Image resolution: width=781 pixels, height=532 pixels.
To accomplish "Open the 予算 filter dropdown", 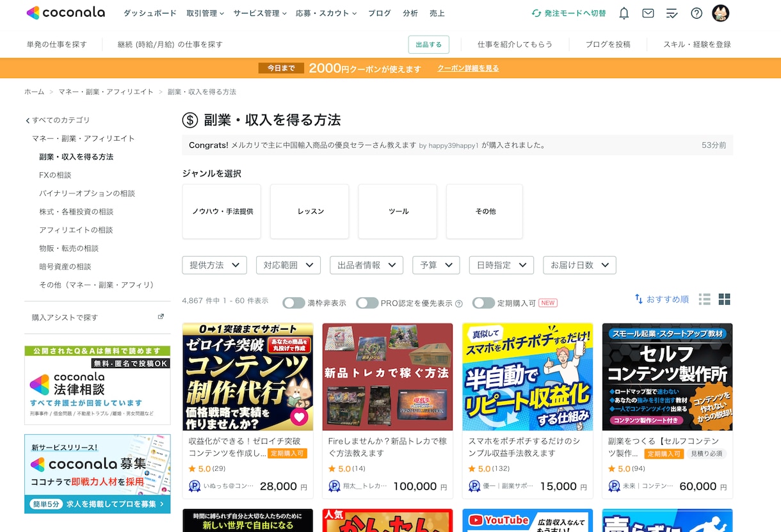I will [x=436, y=265].
